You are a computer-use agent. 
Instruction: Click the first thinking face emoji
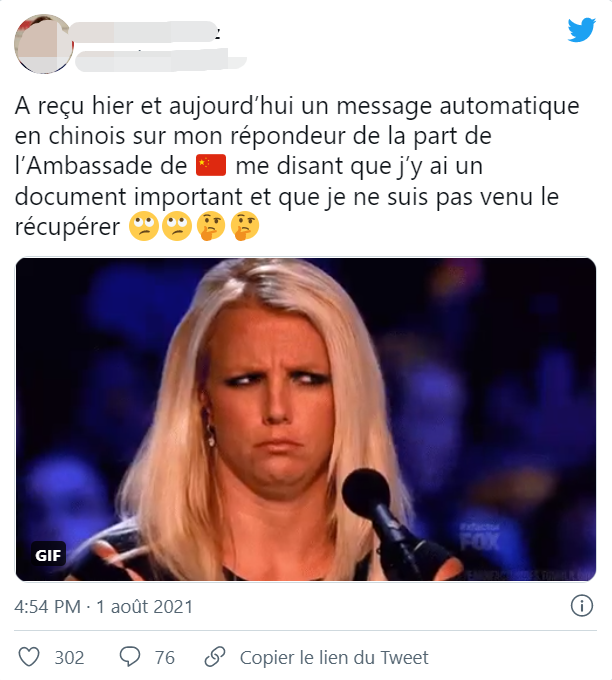(211, 226)
